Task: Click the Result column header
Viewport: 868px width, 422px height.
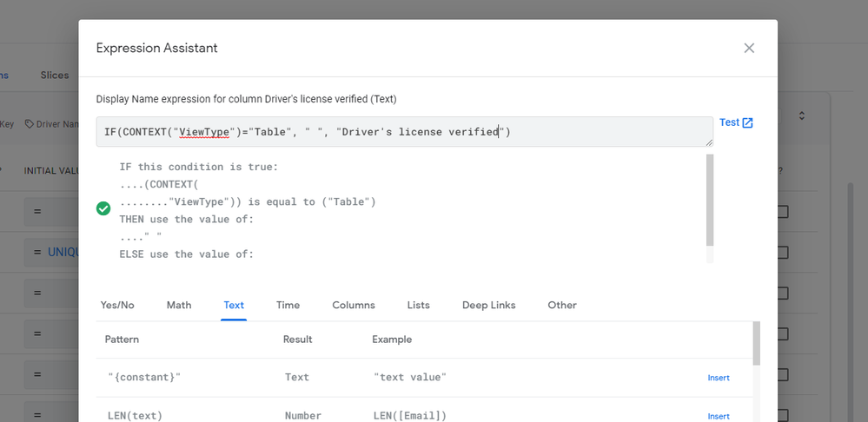Action: click(x=298, y=339)
